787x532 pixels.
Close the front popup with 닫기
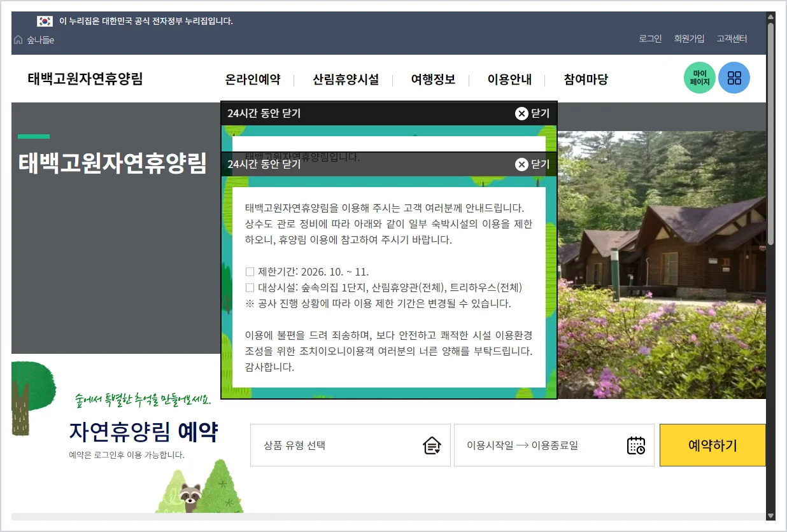(x=532, y=164)
